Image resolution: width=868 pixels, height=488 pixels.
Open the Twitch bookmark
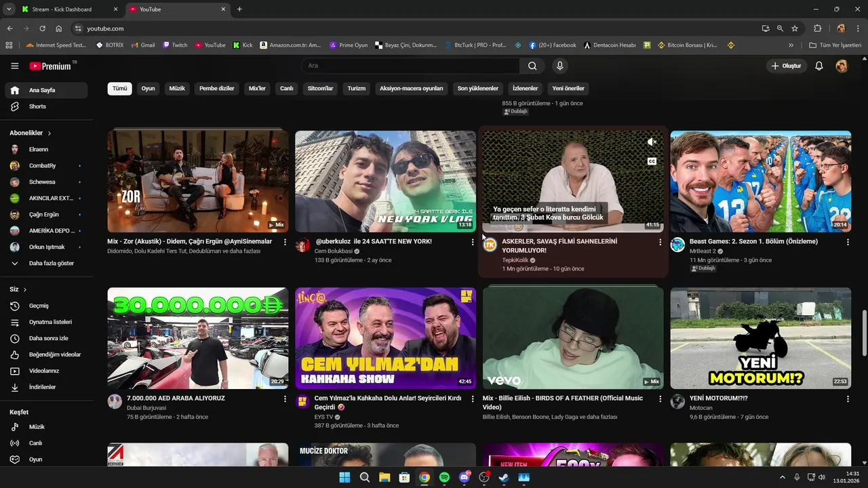click(175, 45)
